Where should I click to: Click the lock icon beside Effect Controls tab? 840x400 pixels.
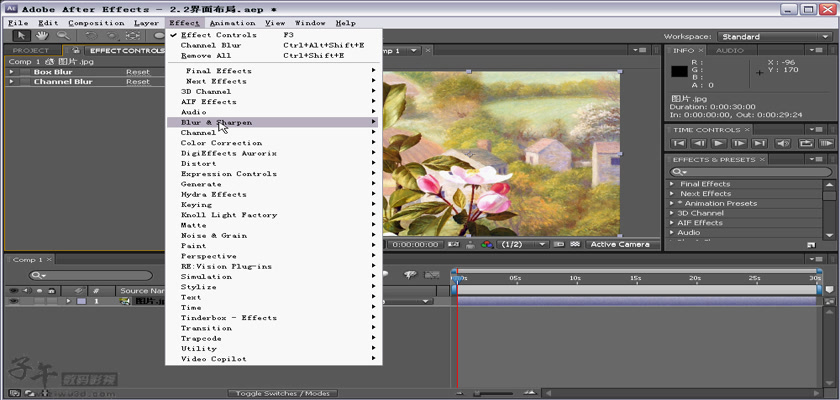[x=77, y=51]
